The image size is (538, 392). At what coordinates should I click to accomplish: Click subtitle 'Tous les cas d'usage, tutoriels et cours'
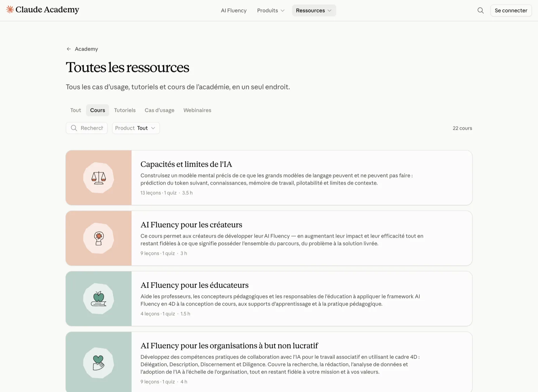pos(178,87)
